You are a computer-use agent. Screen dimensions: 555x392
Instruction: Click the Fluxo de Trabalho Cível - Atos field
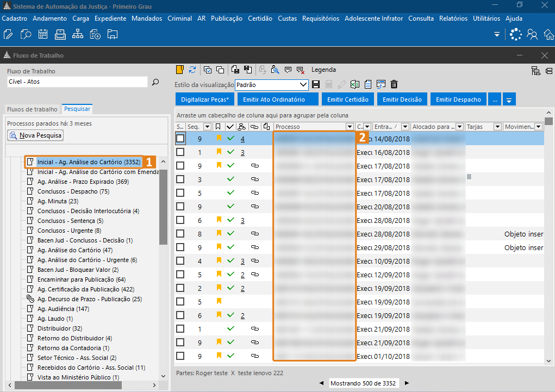tap(77, 82)
